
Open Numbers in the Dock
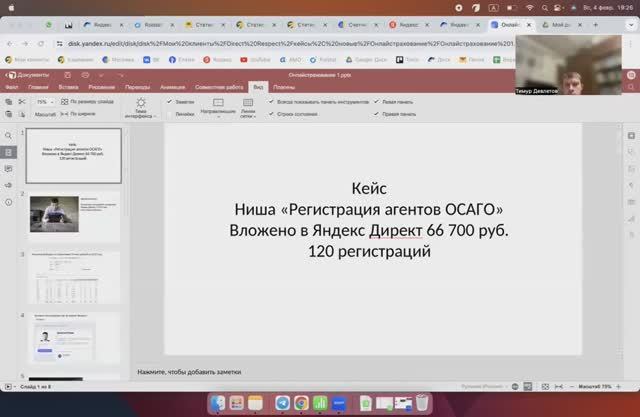[320, 403]
